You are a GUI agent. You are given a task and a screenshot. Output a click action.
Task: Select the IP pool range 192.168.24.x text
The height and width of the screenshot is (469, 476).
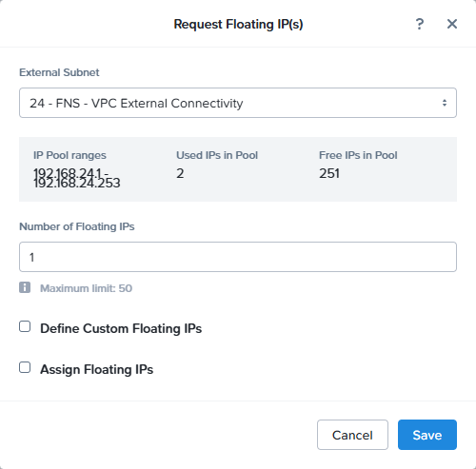pyautogui.click(x=77, y=178)
